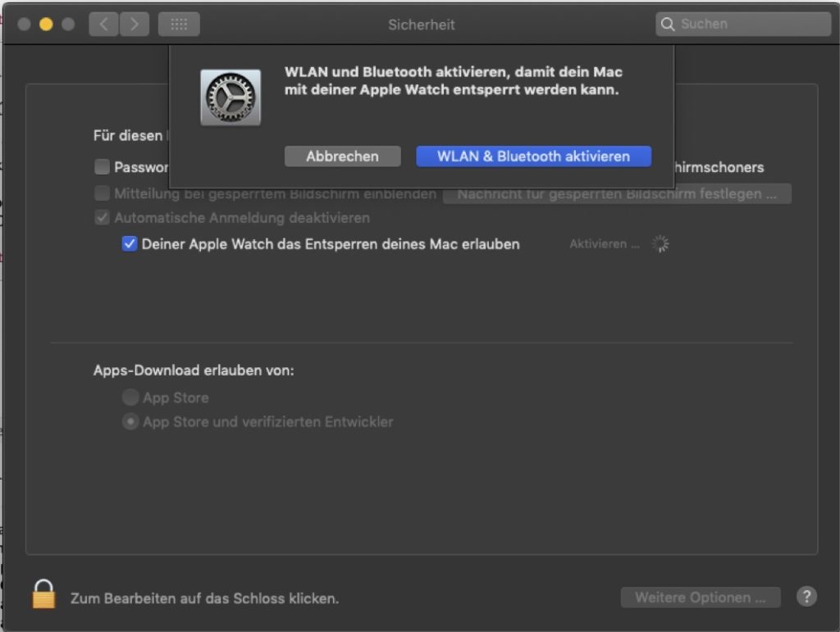Click the Für diesen label

pyautogui.click(x=128, y=135)
